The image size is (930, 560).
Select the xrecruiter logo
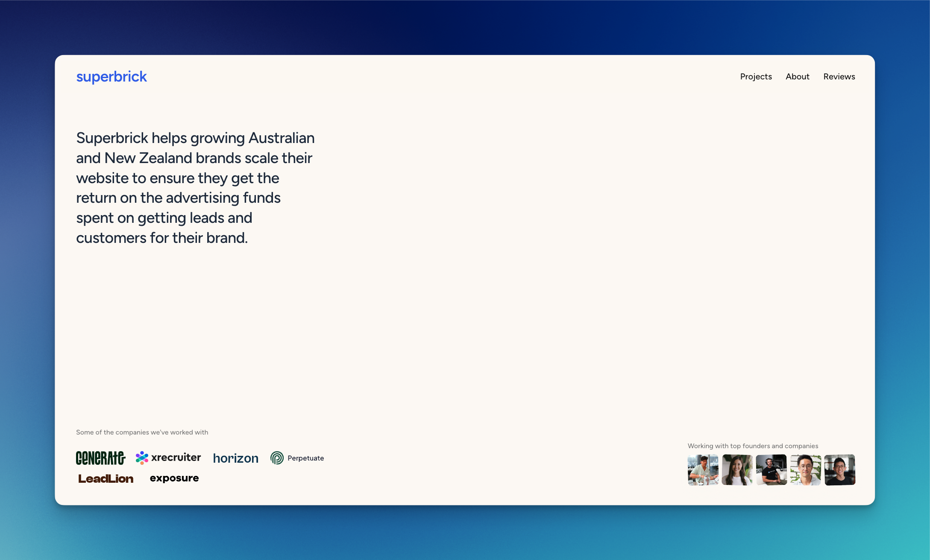(168, 457)
